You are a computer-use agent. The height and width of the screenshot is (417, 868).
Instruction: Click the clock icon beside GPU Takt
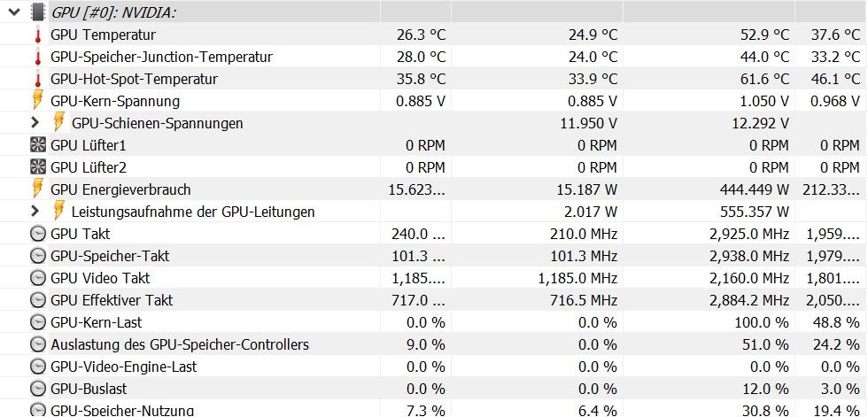(37, 234)
